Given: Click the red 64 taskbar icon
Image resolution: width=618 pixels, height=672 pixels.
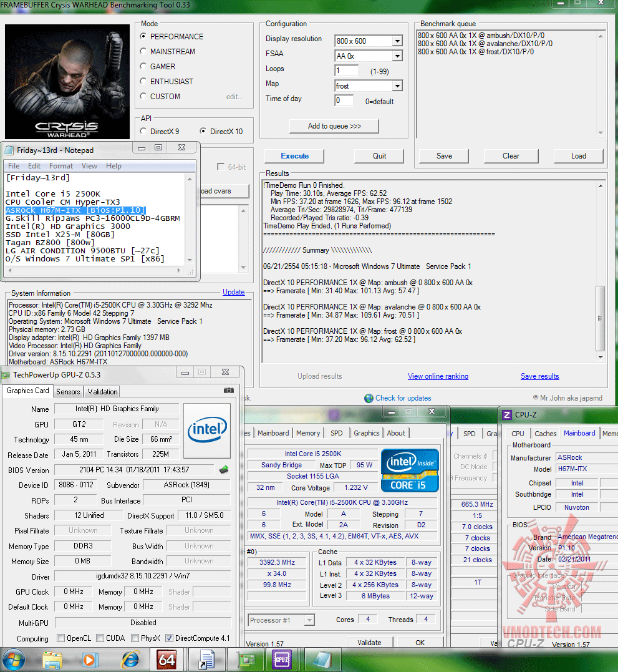Looking at the screenshot, I should tap(167, 660).
